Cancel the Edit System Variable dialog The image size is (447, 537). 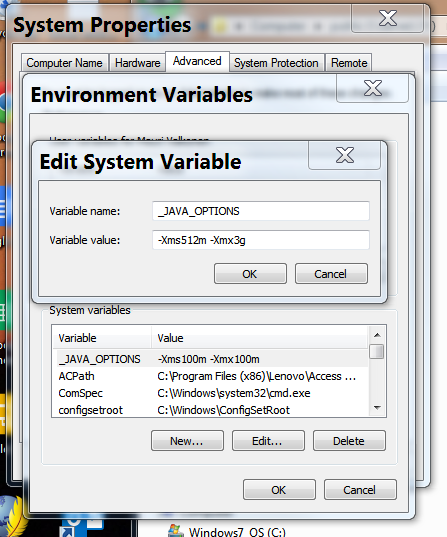[x=331, y=274]
